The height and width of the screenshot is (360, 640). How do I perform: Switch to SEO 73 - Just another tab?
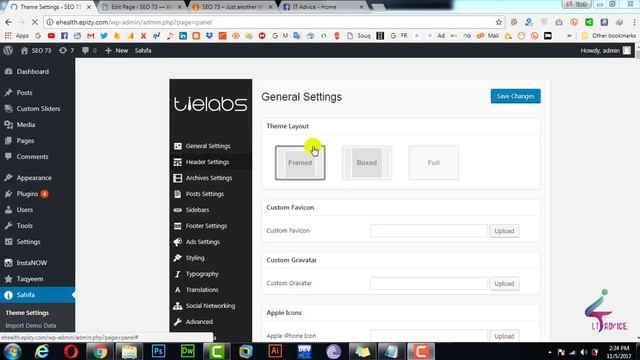(232, 7)
